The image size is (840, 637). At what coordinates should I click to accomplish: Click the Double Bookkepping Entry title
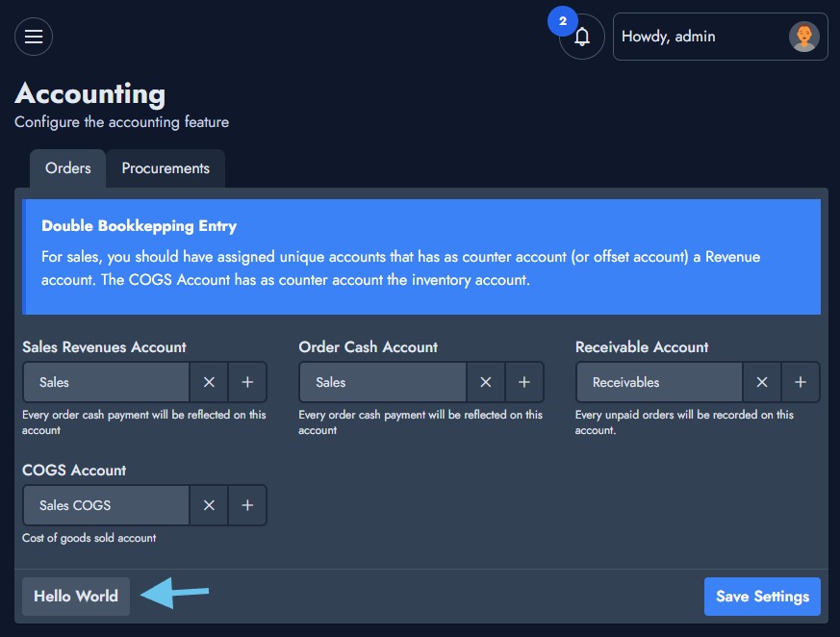click(140, 226)
